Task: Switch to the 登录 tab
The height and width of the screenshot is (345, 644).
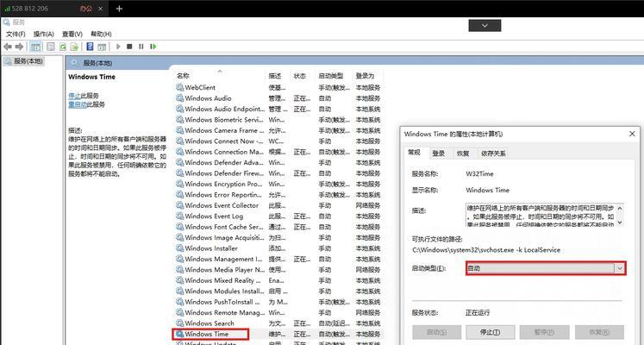Action: click(x=439, y=154)
